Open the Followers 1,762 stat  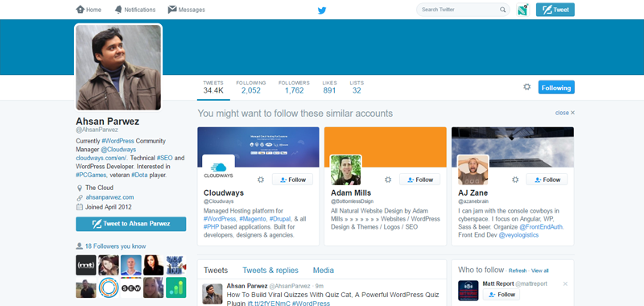294,87
